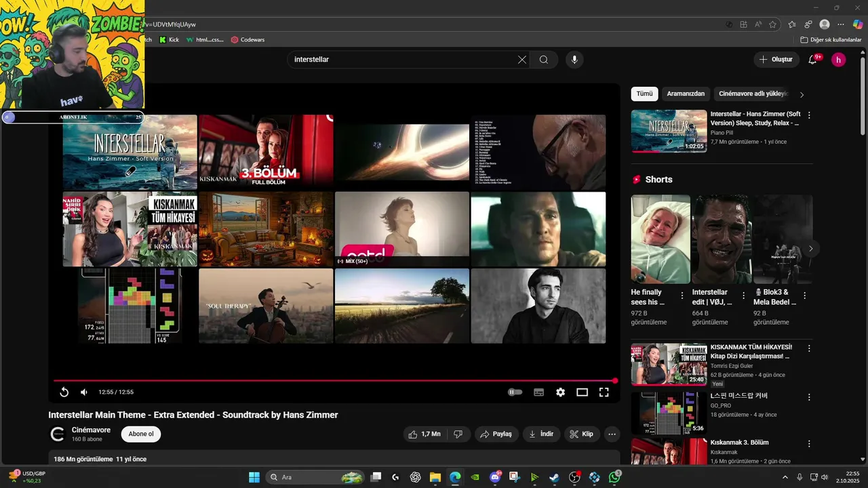Viewport: 868px width, 488px height.
Task: Open options for 'He finally sees his' short
Action: (x=682, y=296)
